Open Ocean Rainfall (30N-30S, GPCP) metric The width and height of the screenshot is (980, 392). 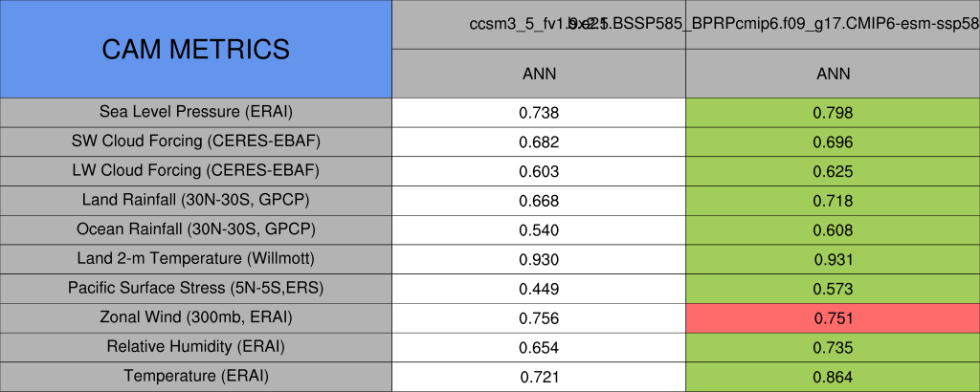tap(195, 229)
